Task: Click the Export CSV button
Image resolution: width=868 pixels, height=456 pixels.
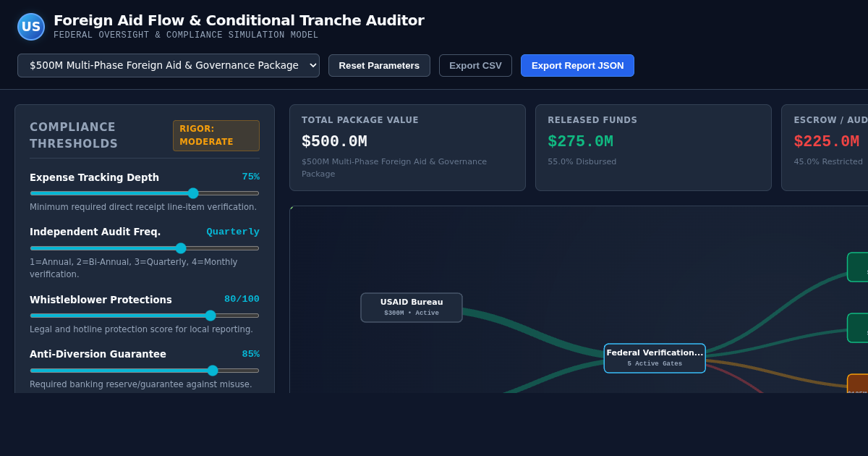Action: pyautogui.click(x=475, y=65)
